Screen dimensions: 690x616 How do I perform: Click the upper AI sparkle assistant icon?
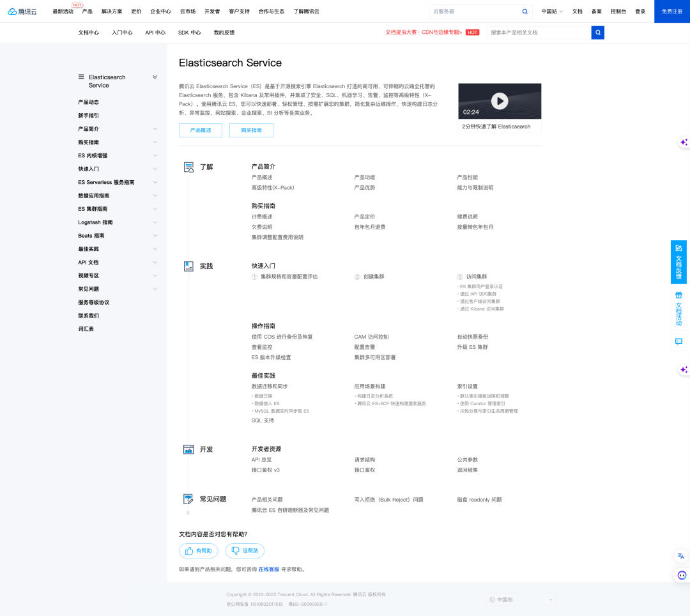[x=684, y=142]
